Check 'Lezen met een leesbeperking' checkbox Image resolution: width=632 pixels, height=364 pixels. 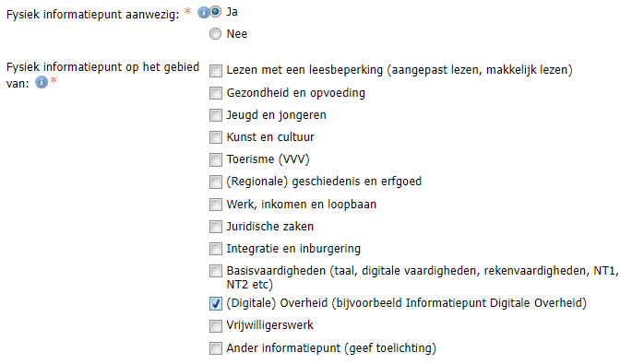coord(216,71)
